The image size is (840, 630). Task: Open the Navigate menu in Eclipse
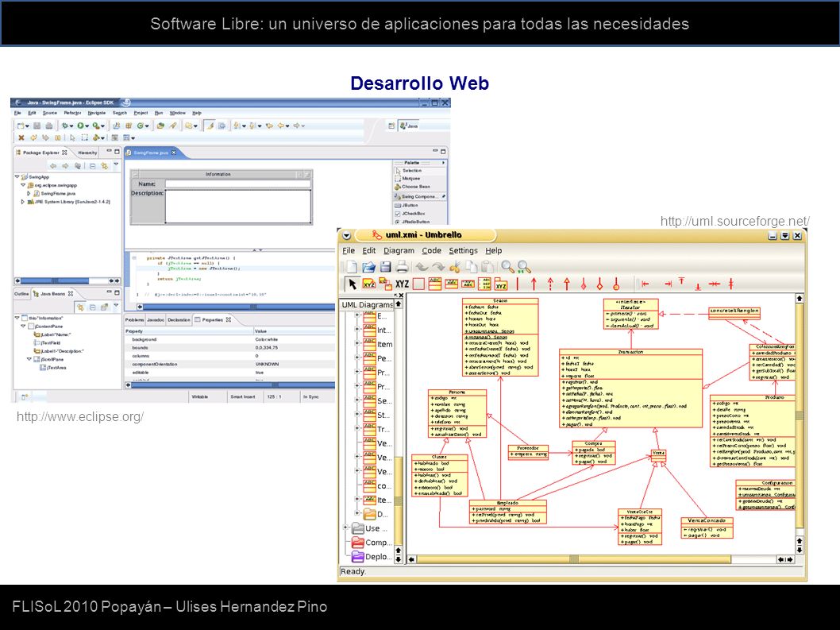97,113
